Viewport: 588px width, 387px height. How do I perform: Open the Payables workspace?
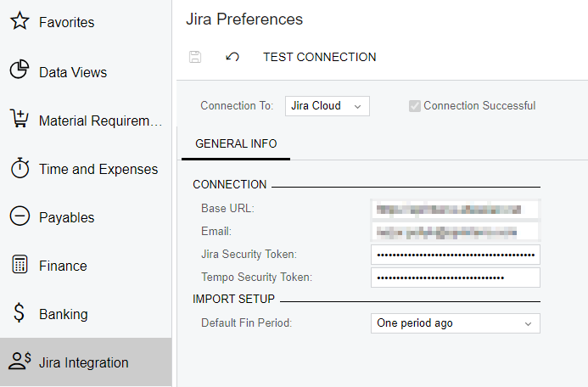[x=86, y=217]
